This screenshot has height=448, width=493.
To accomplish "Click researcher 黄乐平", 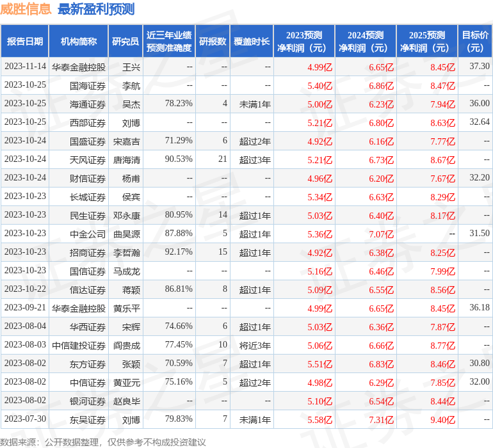I will pos(127,308).
